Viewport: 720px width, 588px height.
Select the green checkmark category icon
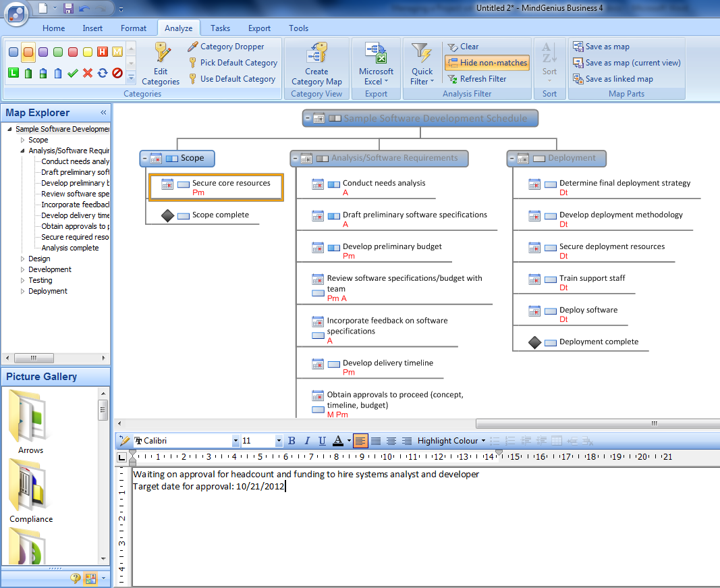click(x=73, y=73)
